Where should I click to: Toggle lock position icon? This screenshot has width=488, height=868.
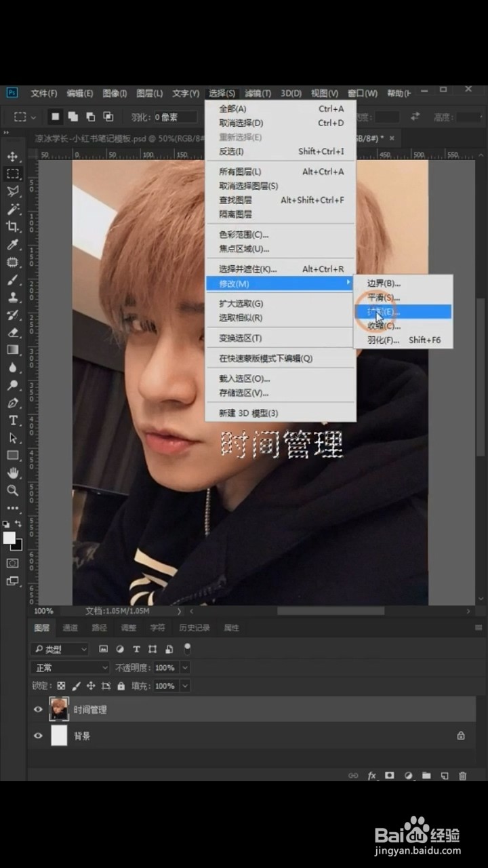[91, 686]
